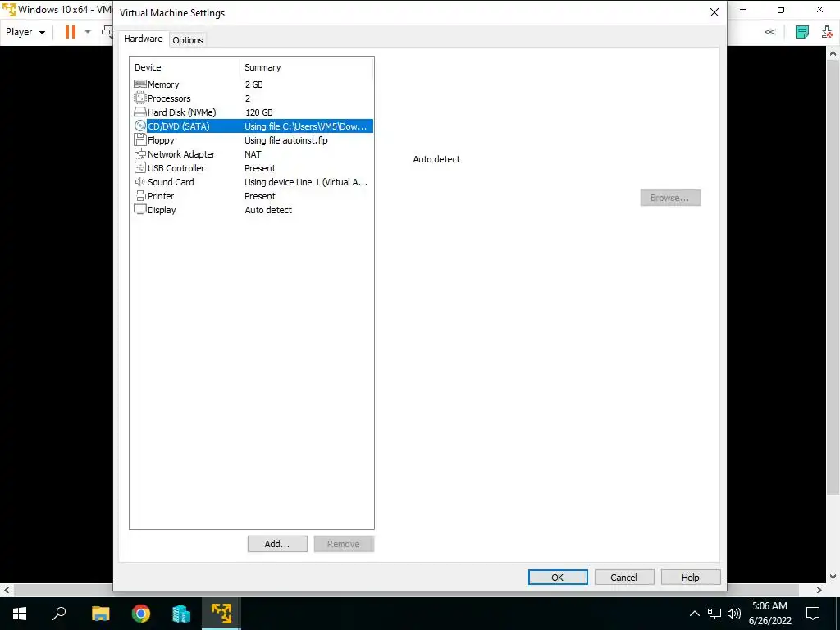Select the Display monitor icon
The image size is (840, 630).
(139, 209)
